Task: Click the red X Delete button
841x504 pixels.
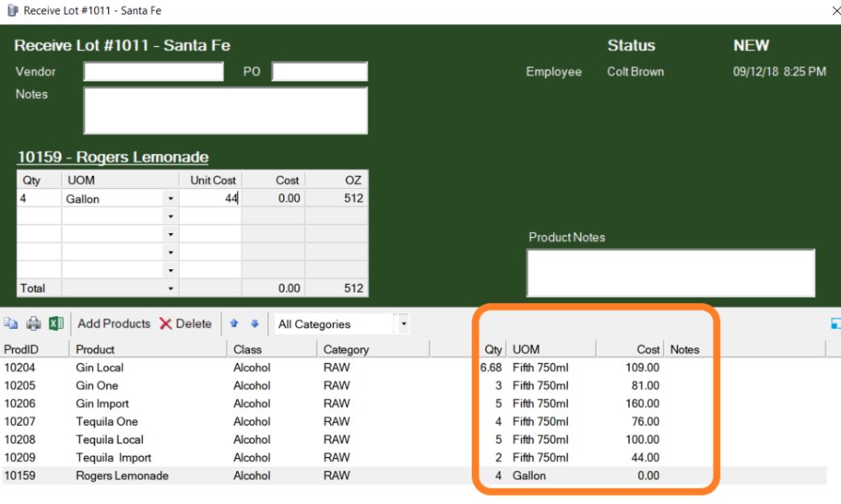Action: 185,324
